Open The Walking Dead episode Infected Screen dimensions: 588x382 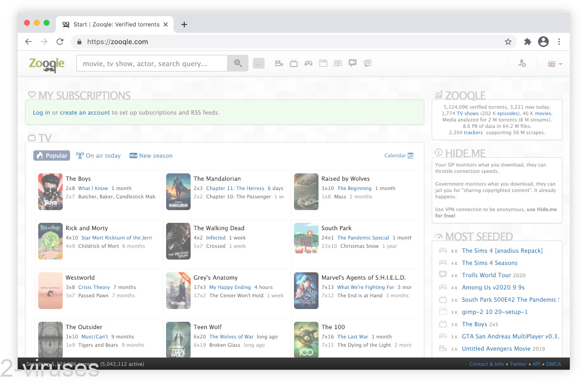(216, 238)
